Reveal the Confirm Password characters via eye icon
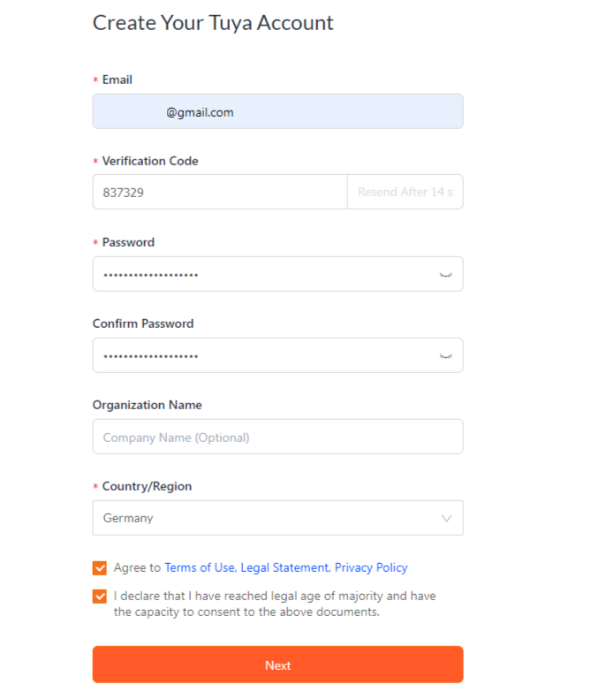Image resolution: width=606 pixels, height=700 pixels. tap(446, 356)
